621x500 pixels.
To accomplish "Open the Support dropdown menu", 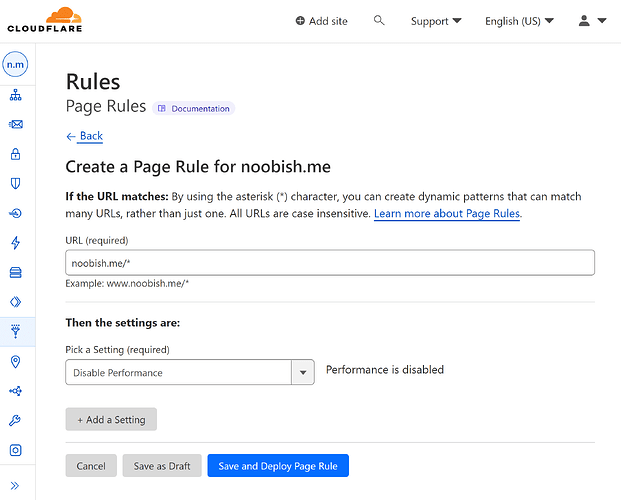I will pyautogui.click(x=436, y=21).
